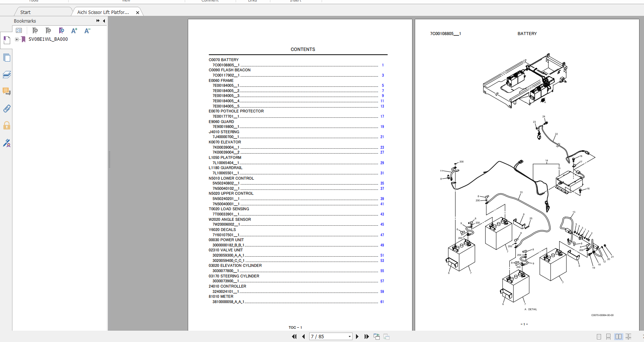Image resolution: width=644 pixels, height=342 pixels.
Task: Switch to continuous page layout
Action: 608,336
